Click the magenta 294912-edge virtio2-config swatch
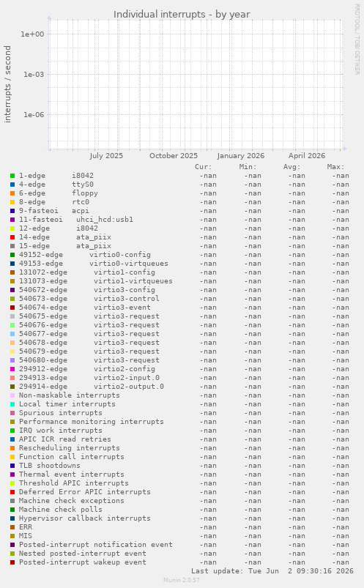Viewport: 364px width, 588px height. pos(12,369)
